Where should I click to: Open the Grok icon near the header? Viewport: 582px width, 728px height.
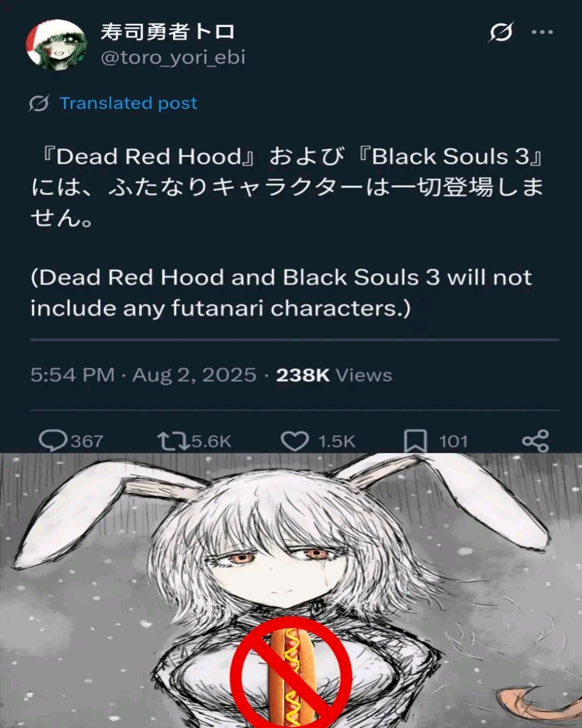pyautogui.click(x=501, y=32)
